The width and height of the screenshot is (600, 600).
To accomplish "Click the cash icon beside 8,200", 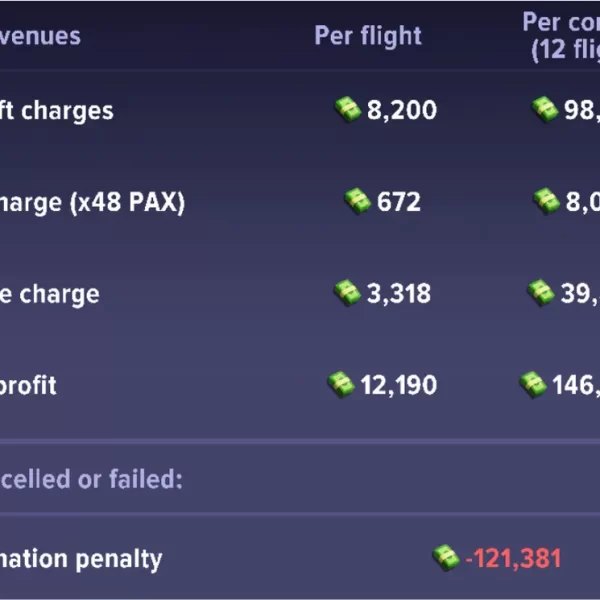I will click(x=348, y=109).
